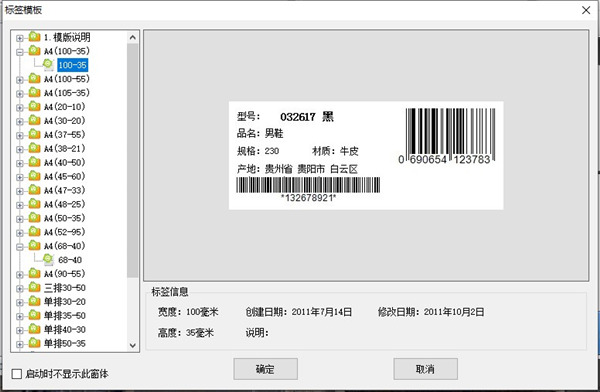Click the 创建日期: 2011年7月14日 text
600x392 pixels.
pyautogui.click(x=298, y=312)
